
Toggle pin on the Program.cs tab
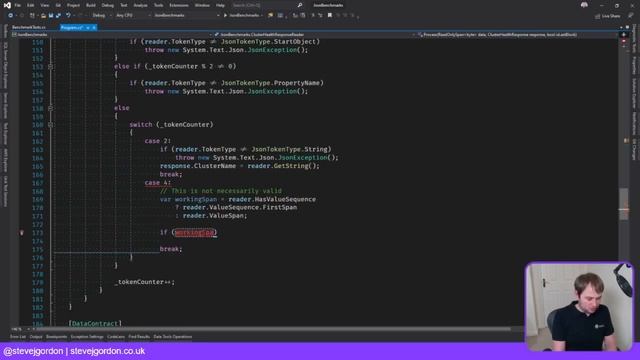coord(88,27)
